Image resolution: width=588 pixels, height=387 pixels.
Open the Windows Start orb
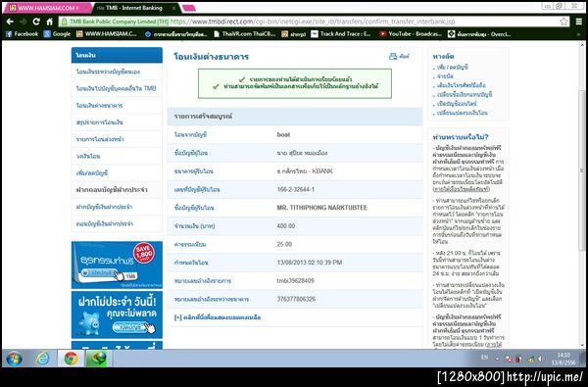point(14,359)
